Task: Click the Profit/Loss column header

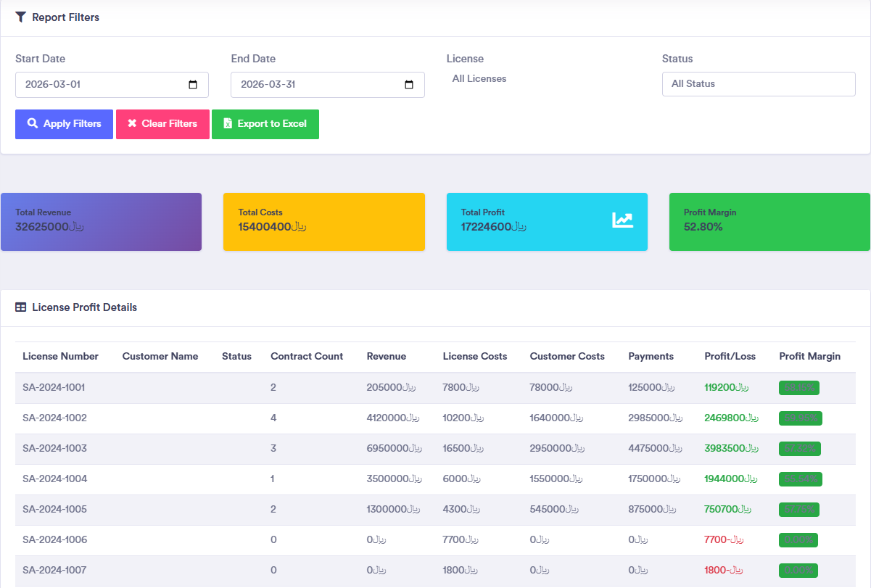Action: (730, 357)
